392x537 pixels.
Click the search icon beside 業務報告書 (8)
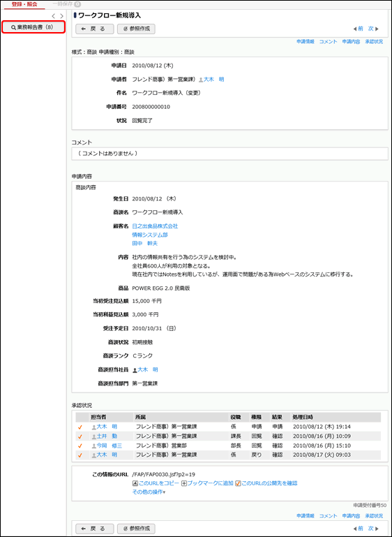(13, 27)
